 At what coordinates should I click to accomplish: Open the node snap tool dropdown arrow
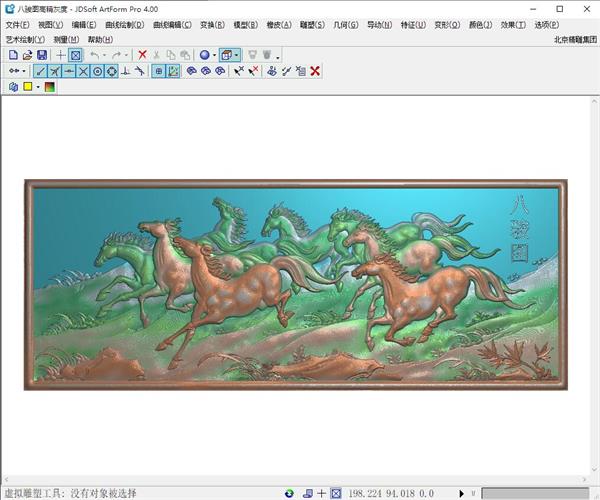24,71
